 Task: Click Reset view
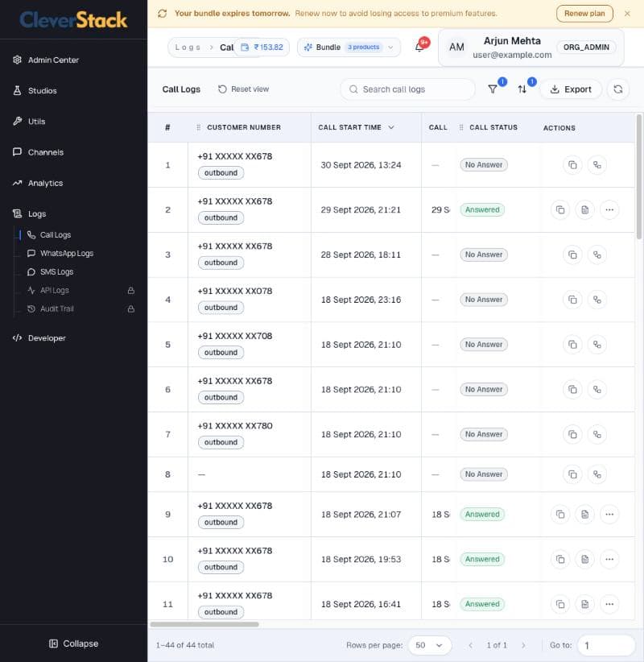(x=243, y=89)
